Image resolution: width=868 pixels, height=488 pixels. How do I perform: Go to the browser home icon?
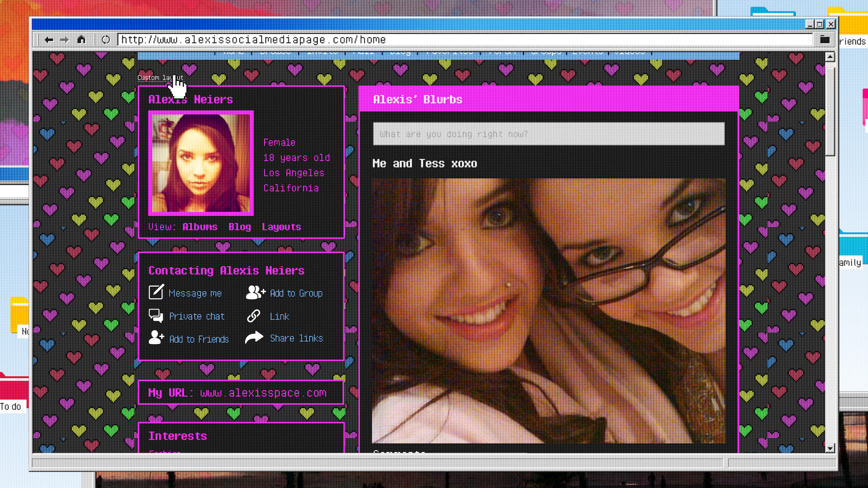pyautogui.click(x=81, y=39)
